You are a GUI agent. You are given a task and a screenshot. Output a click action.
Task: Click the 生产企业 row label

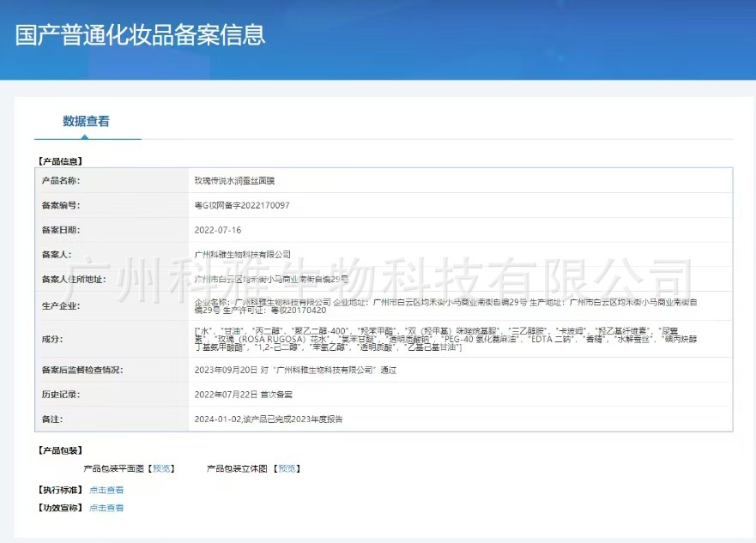[x=61, y=306]
